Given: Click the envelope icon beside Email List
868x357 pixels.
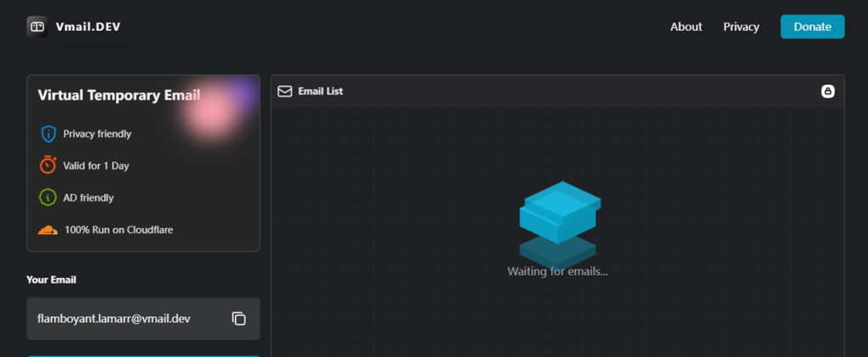Looking at the screenshot, I should click(x=285, y=91).
